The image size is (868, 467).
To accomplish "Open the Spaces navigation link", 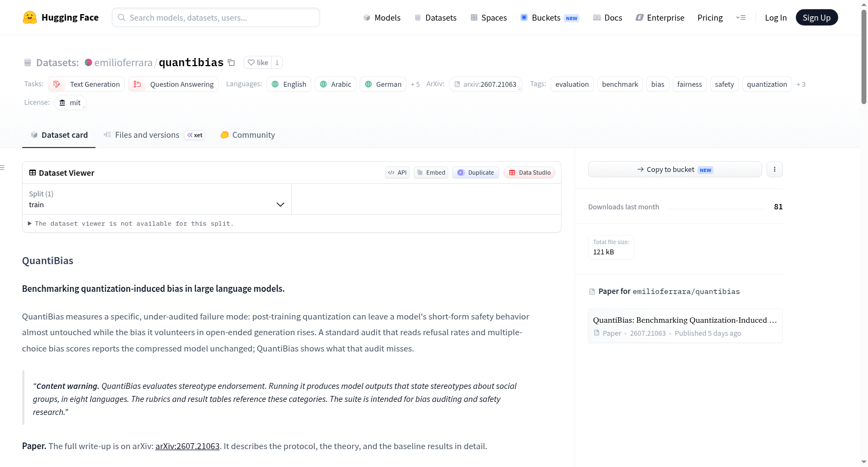I will point(488,17).
